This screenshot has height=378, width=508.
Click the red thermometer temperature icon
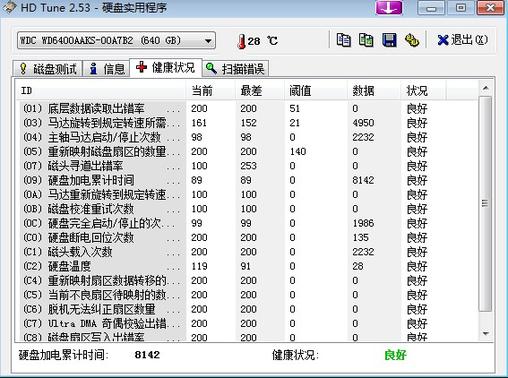click(x=242, y=42)
